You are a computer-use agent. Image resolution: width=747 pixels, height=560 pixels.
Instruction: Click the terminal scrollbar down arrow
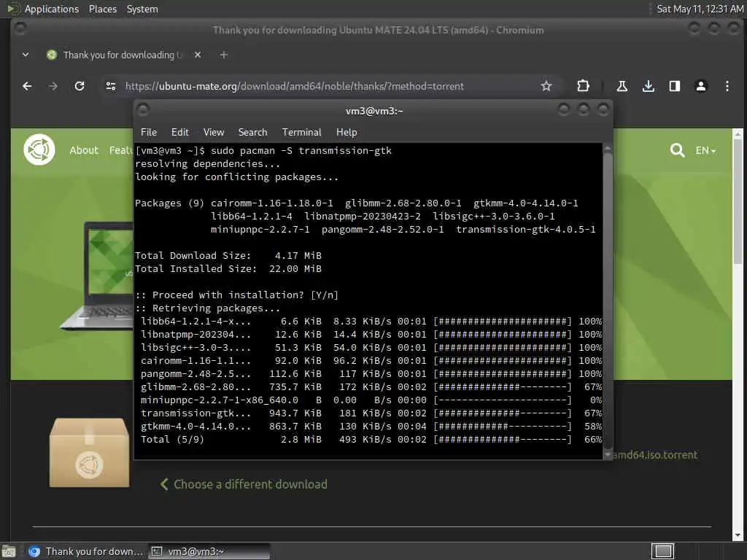pyautogui.click(x=608, y=455)
